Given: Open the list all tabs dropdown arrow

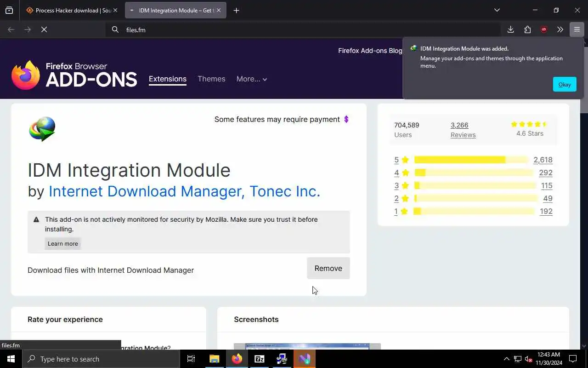Looking at the screenshot, I should tap(497, 10).
